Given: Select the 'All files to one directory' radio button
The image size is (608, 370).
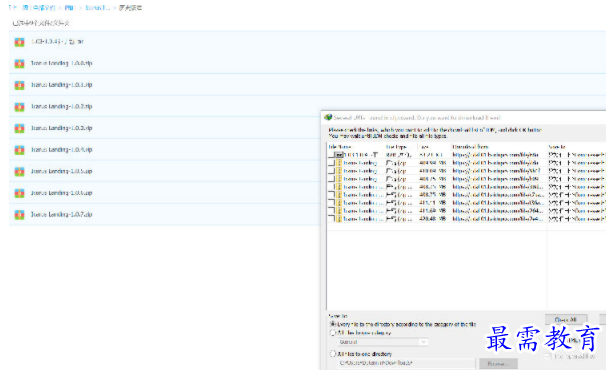Looking at the screenshot, I should 333,354.
